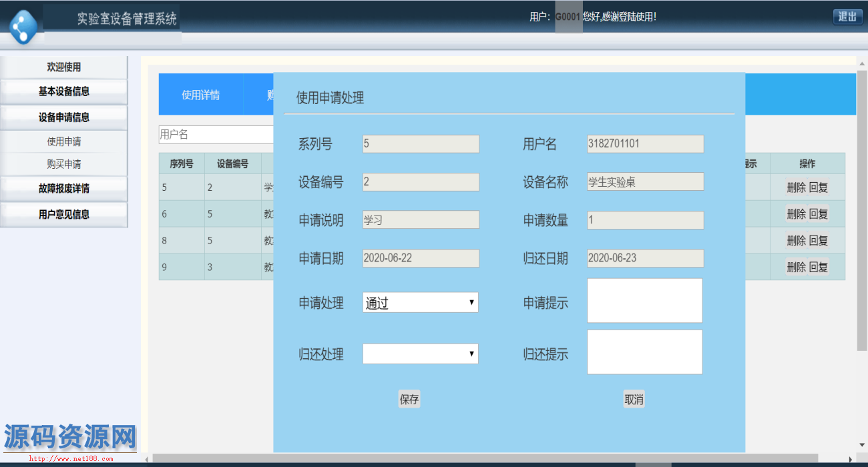This screenshot has height=467, width=868.
Task: Save the form with 保存 button
Action: click(409, 400)
